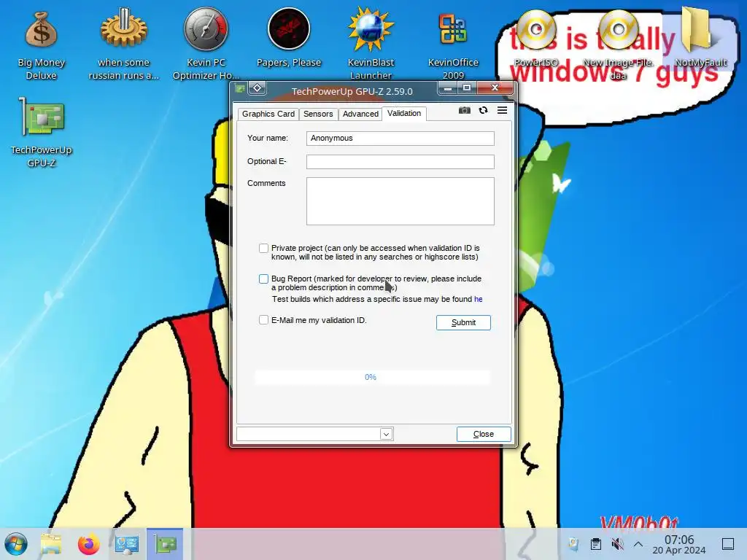Click the 'Your name' field containing Anonymous

pos(400,138)
